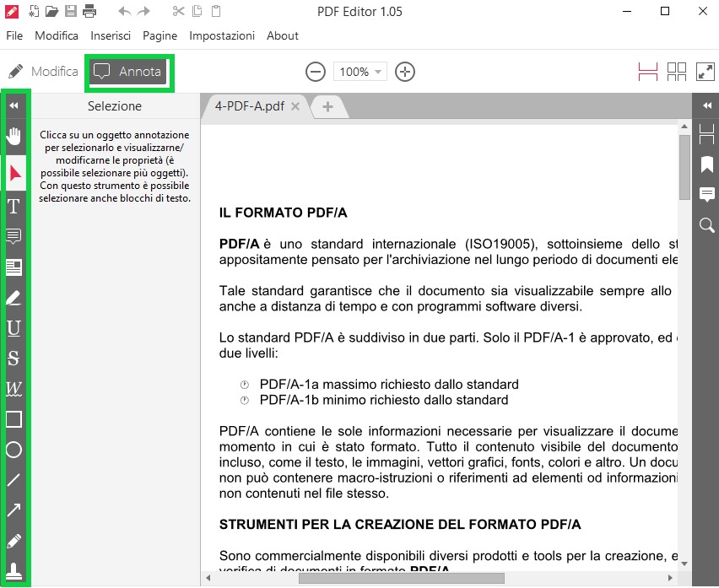Select the Highlighter tool
Image resolution: width=719 pixels, height=588 pixels.
14,298
